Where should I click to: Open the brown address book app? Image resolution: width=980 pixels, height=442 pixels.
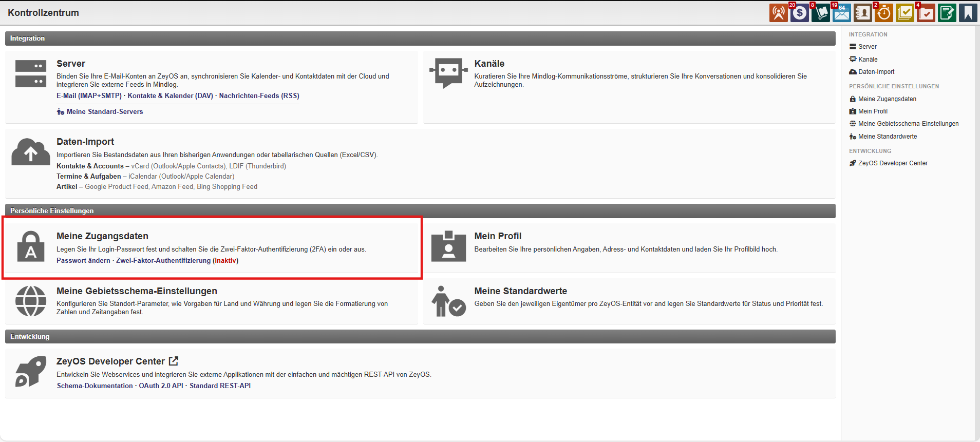point(863,13)
